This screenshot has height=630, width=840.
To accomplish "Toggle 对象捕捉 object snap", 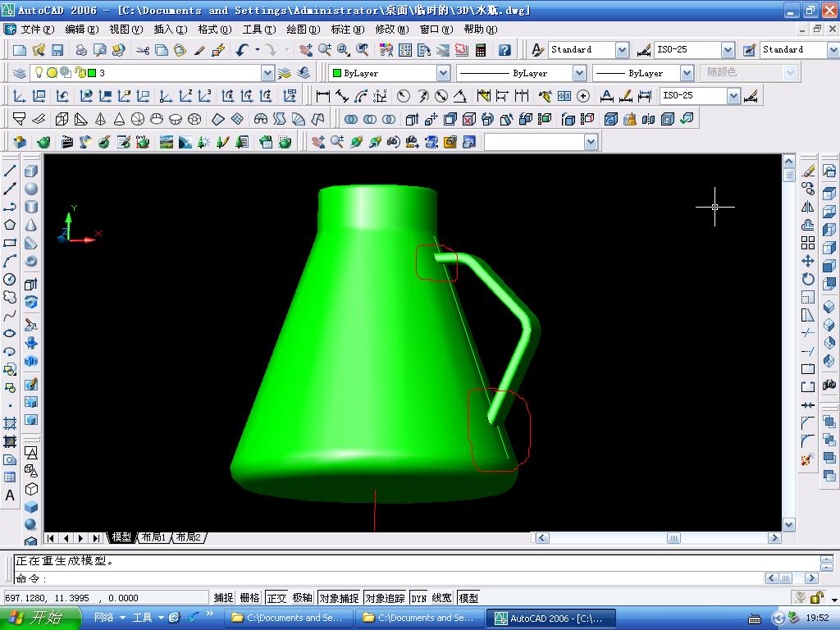I will 339,598.
